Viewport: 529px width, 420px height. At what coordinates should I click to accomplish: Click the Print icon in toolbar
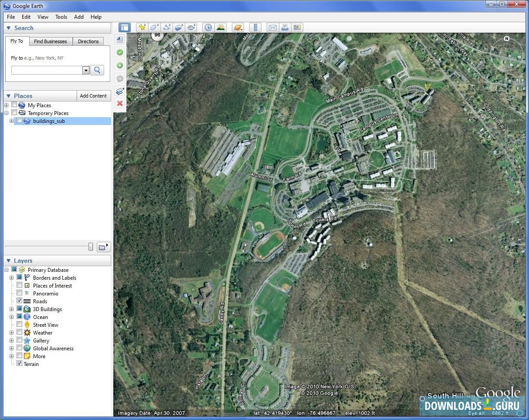click(x=285, y=27)
